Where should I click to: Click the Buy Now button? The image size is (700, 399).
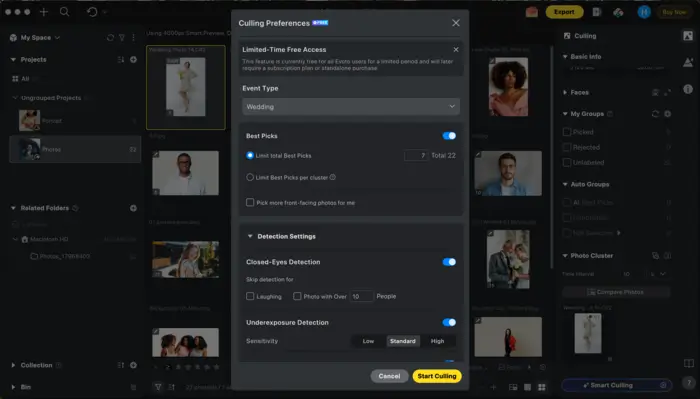click(674, 12)
